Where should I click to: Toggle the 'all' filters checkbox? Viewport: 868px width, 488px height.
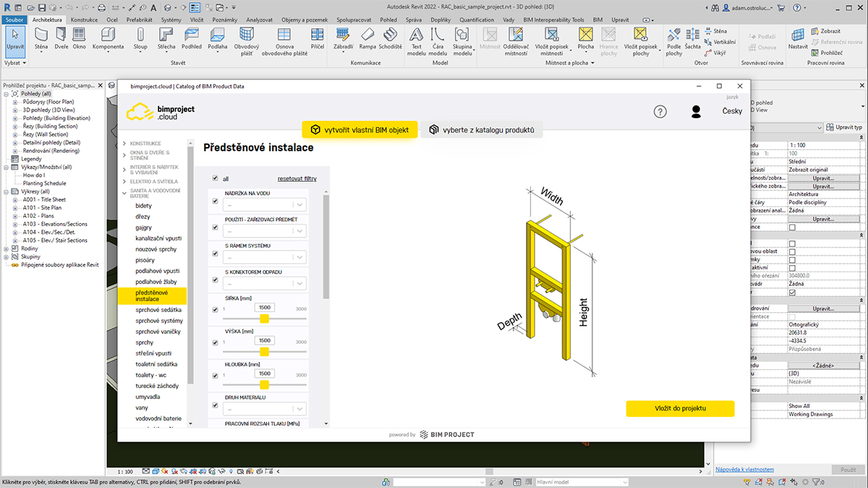216,178
